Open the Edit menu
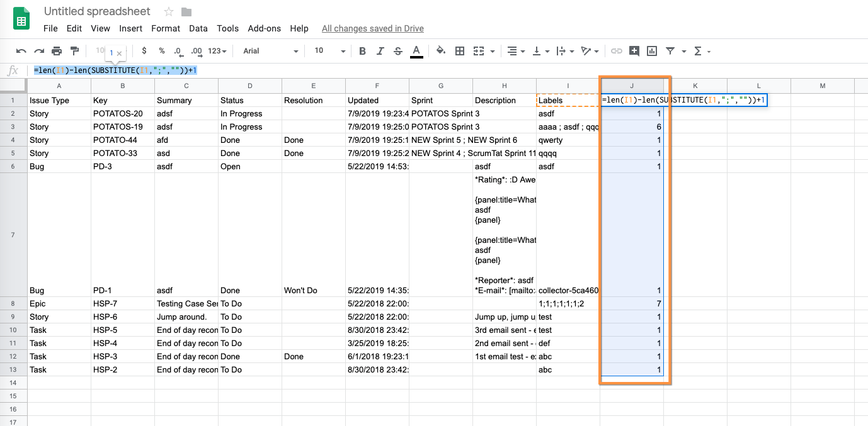 pyautogui.click(x=74, y=28)
